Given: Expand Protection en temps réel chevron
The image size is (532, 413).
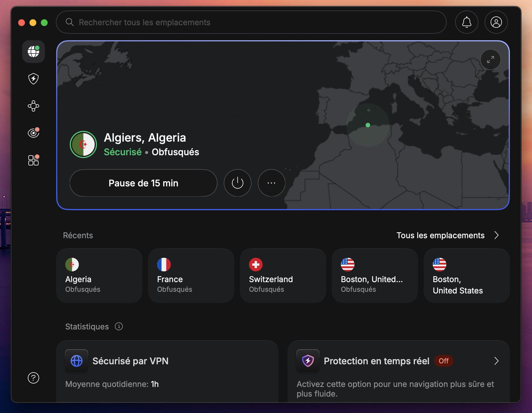Looking at the screenshot, I should pos(497,361).
